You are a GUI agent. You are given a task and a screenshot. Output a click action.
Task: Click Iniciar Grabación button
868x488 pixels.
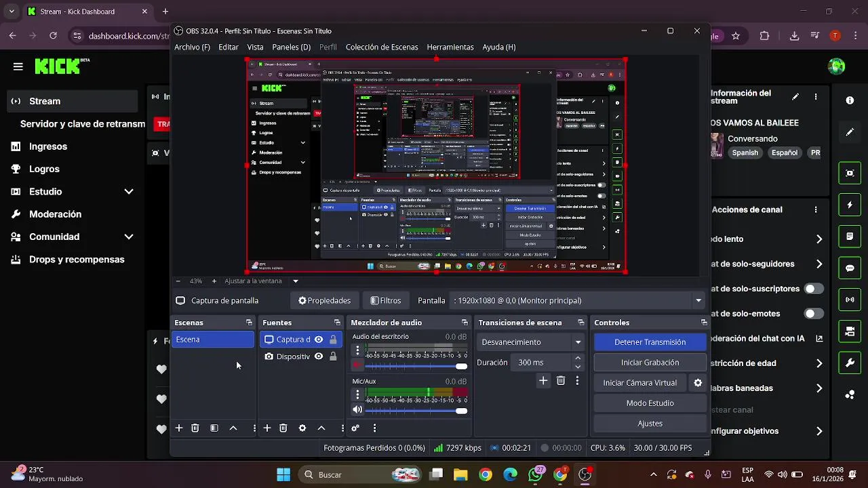(x=650, y=363)
